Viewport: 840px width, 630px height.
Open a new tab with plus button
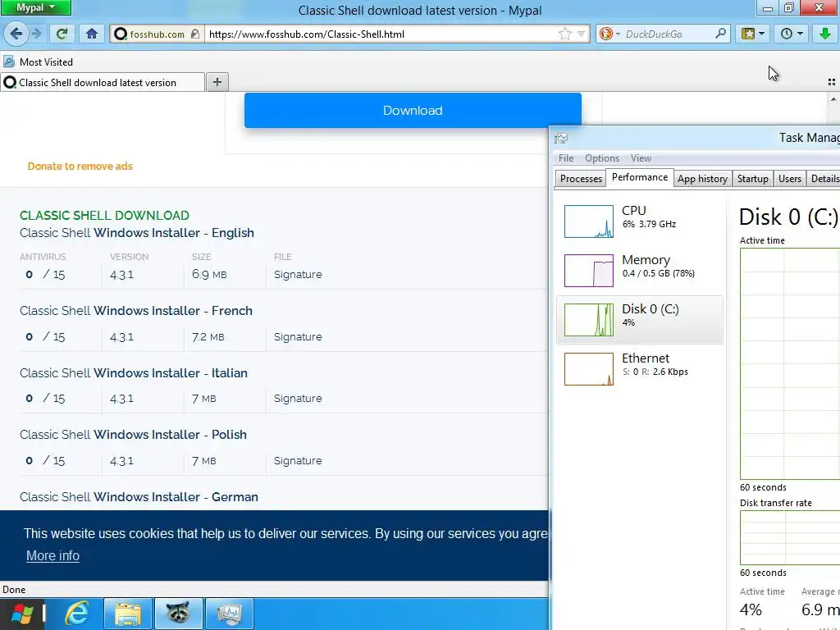tap(217, 82)
